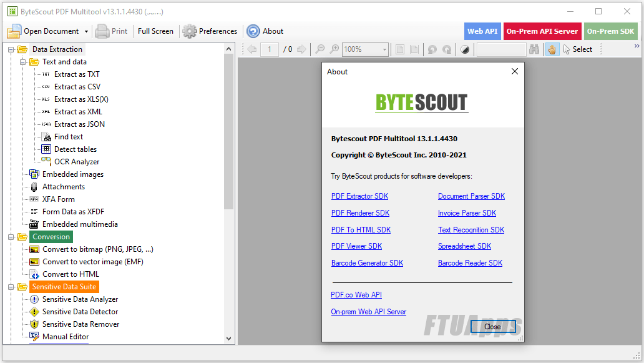The image size is (644, 363).
Task: Click the Open Document button
Action: tap(43, 31)
